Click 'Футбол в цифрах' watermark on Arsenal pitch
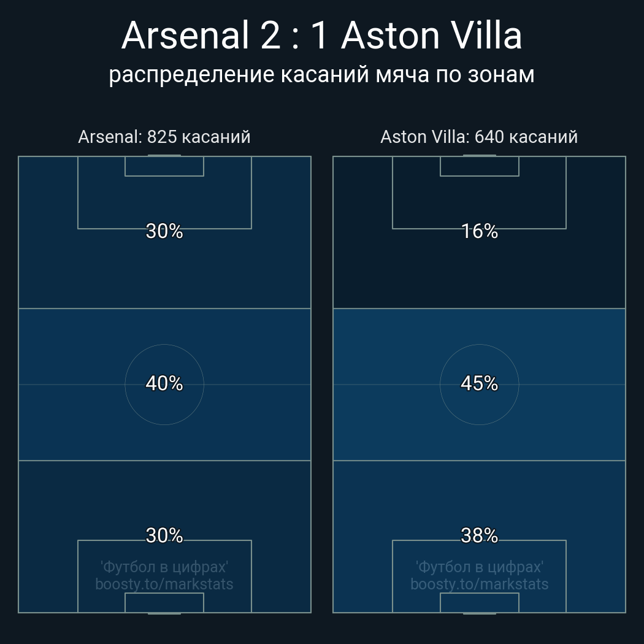Screen dimensions: 644x644 point(164,567)
